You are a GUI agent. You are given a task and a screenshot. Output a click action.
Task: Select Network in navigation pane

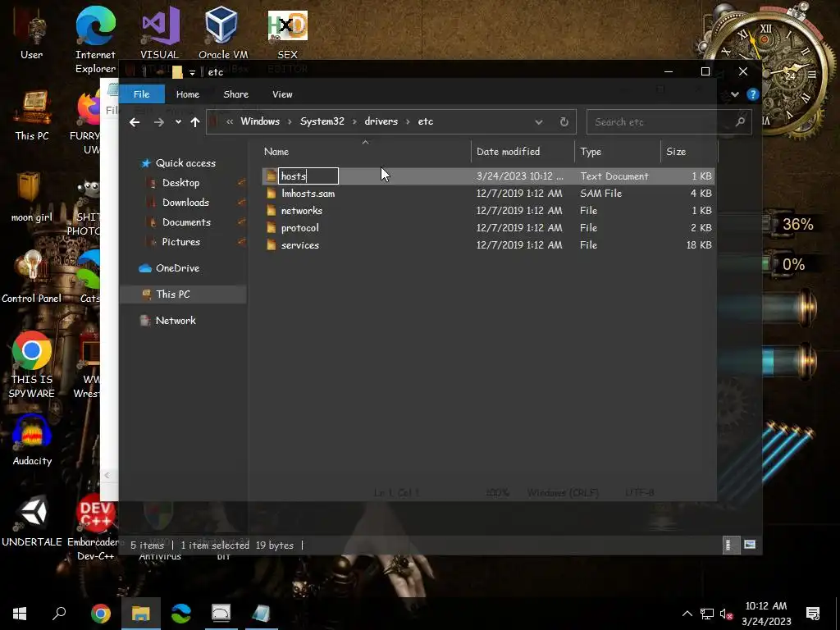(x=176, y=321)
